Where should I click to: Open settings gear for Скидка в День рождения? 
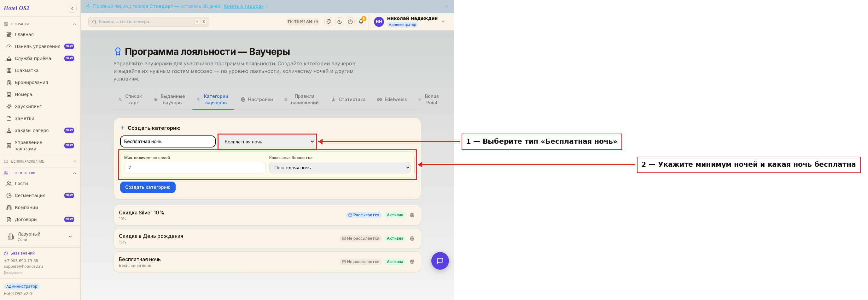[412, 239]
